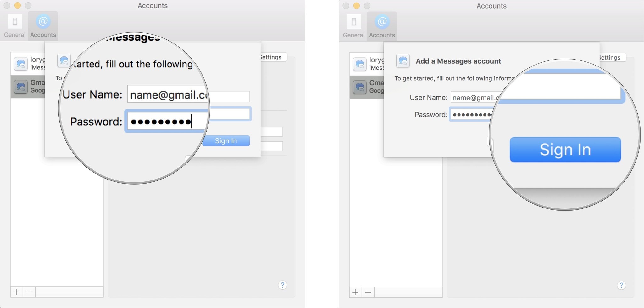Screen dimensions: 644x308
Task: Select the Accounts tab in right window
Action: tap(382, 26)
